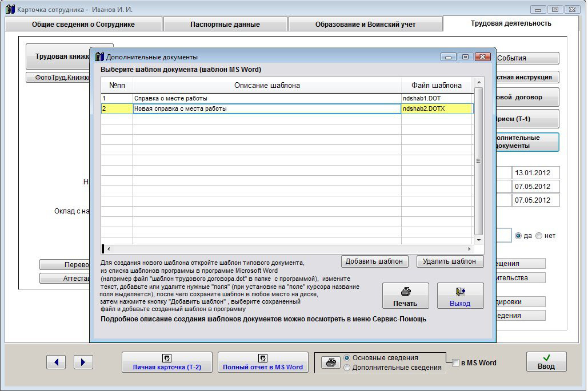Screen dimensions: 588x391
Task: Open Полный отчет в MS Word
Action: click(263, 362)
